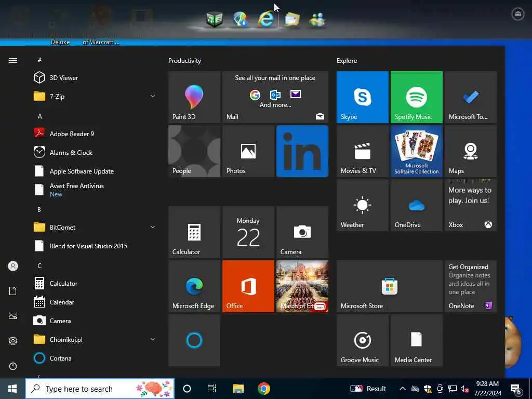Expand the Chomikuj.pl folder
Viewport: 532px width, 399px height.
(153, 339)
